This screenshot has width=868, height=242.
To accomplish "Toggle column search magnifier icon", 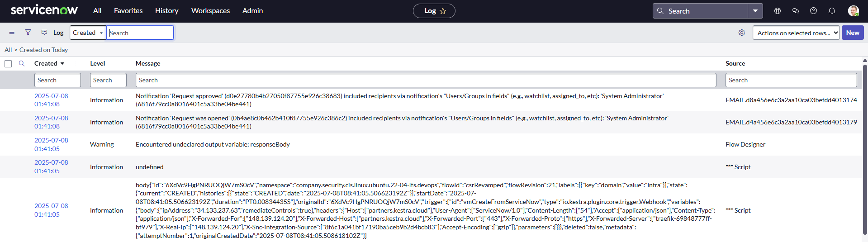I will (x=21, y=63).
